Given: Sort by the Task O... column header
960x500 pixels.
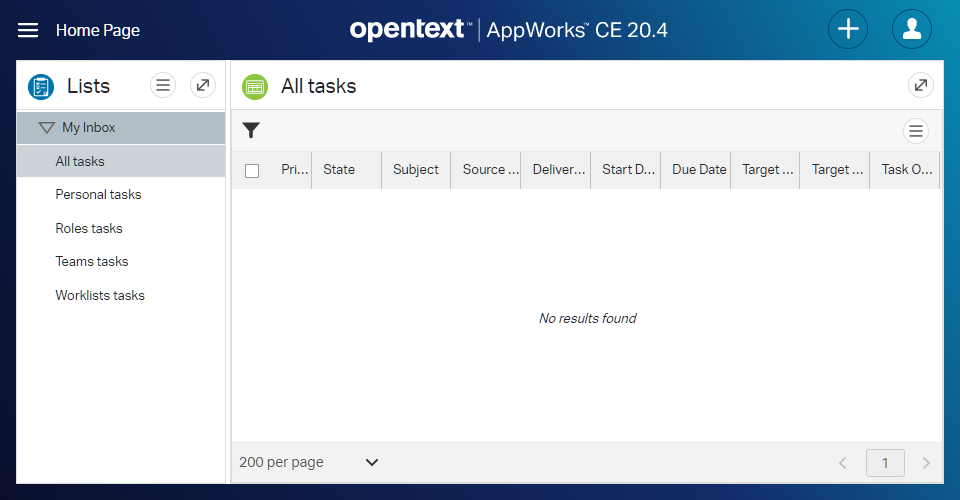Looking at the screenshot, I should point(905,170).
